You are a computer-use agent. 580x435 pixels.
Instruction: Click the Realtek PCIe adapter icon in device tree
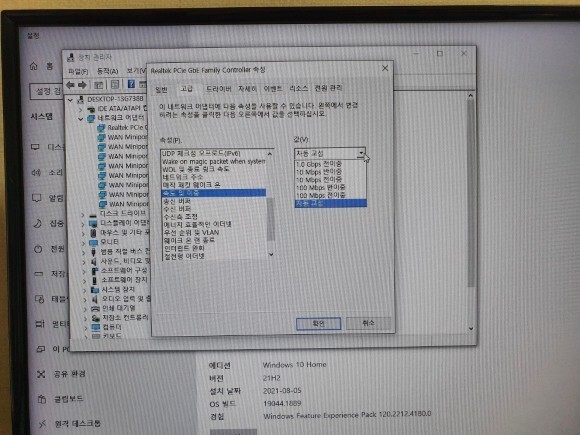click(x=101, y=128)
